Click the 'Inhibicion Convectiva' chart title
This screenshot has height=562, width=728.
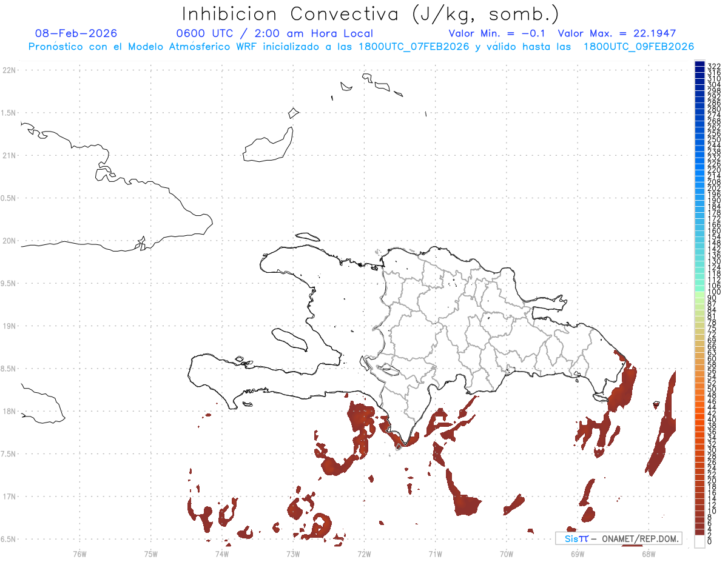click(x=291, y=14)
